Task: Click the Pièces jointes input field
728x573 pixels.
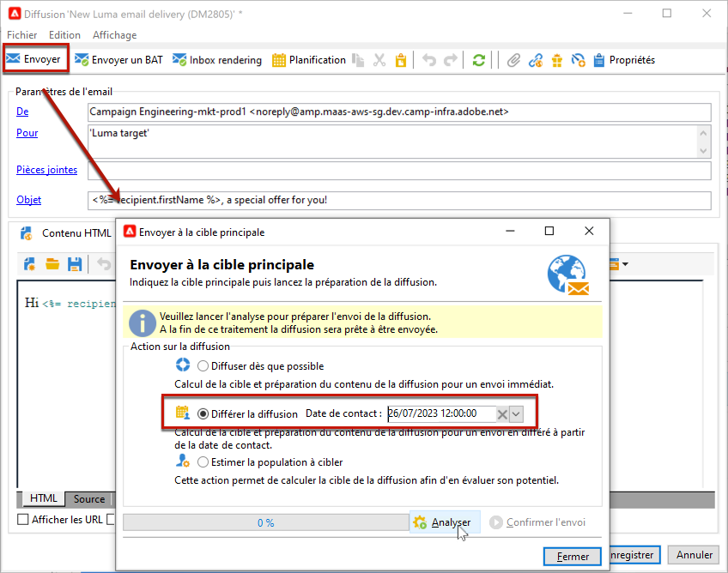Action: tap(399, 171)
